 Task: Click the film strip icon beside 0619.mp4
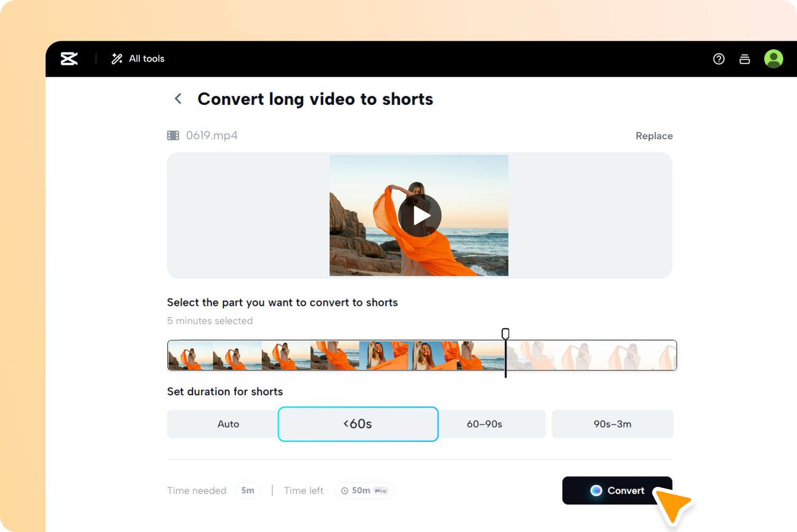[x=173, y=135]
